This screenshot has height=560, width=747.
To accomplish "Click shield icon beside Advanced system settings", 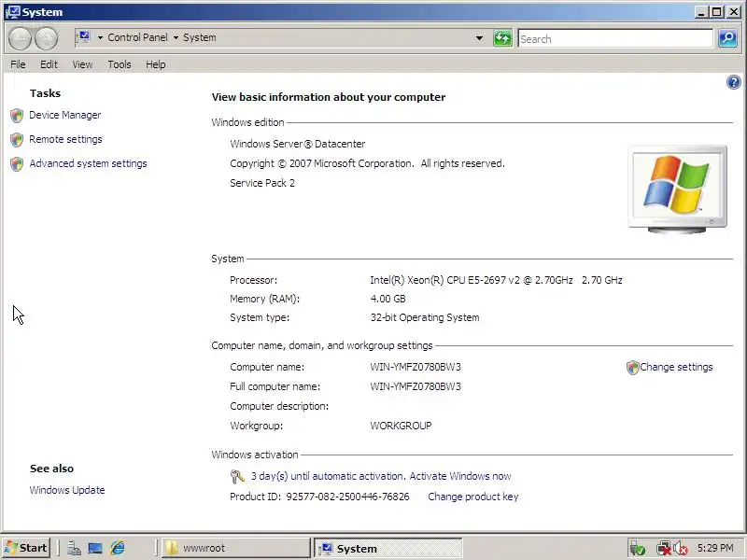I will click(x=17, y=164).
